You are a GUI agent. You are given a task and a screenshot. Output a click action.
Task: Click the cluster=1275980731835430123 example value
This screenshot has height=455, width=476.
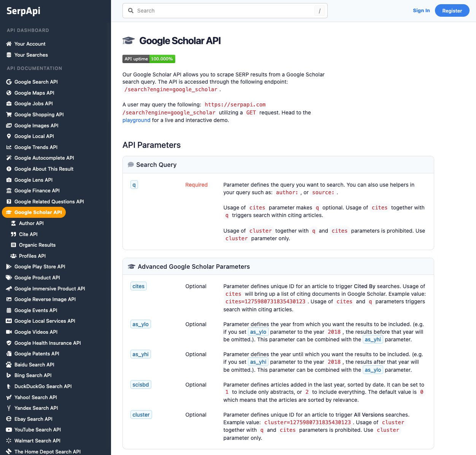pyautogui.click(x=308, y=422)
